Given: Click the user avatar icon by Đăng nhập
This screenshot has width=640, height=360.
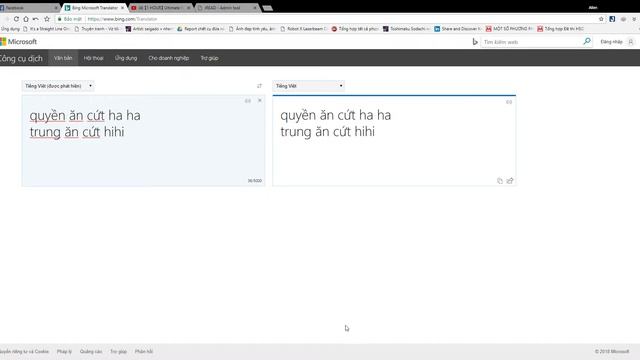Looking at the screenshot, I should tap(631, 42).
